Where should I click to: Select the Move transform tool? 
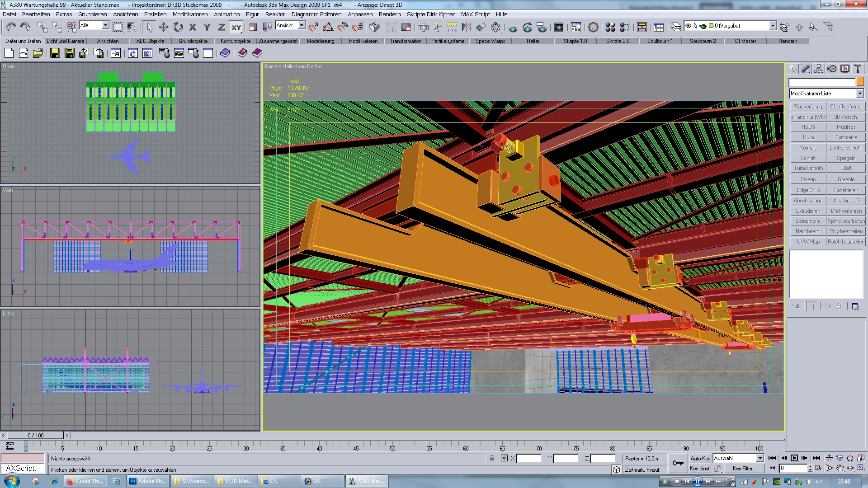click(x=164, y=28)
